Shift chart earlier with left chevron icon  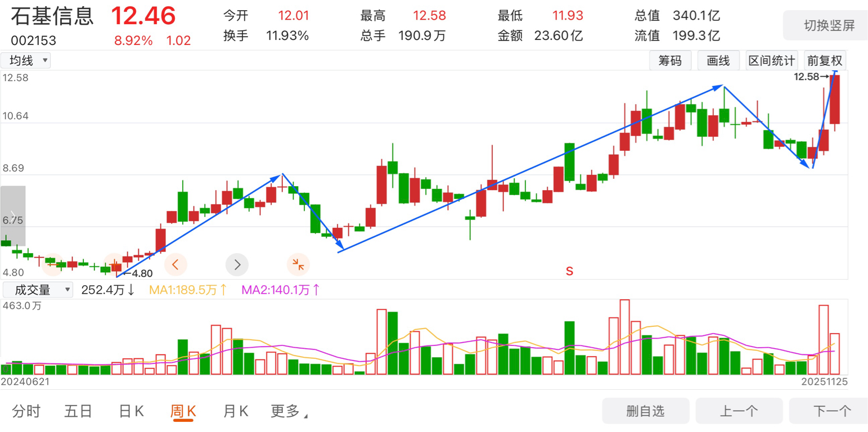(x=176, y=263)
